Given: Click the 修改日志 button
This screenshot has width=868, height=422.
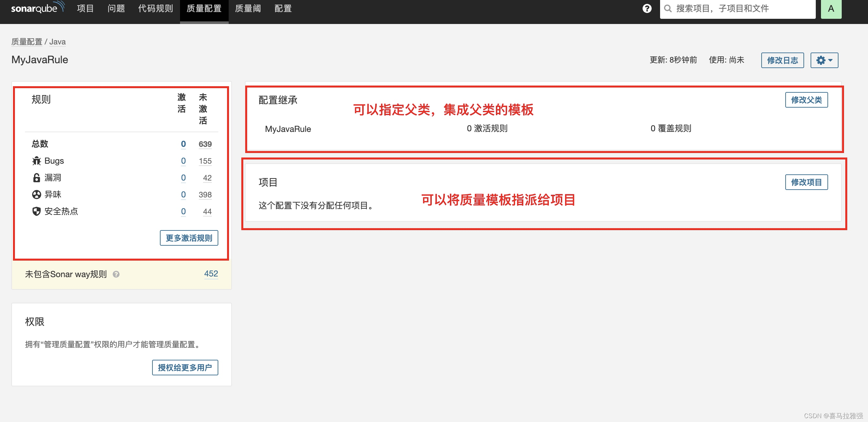Looking at the screenshot, I should pos(782,60).
